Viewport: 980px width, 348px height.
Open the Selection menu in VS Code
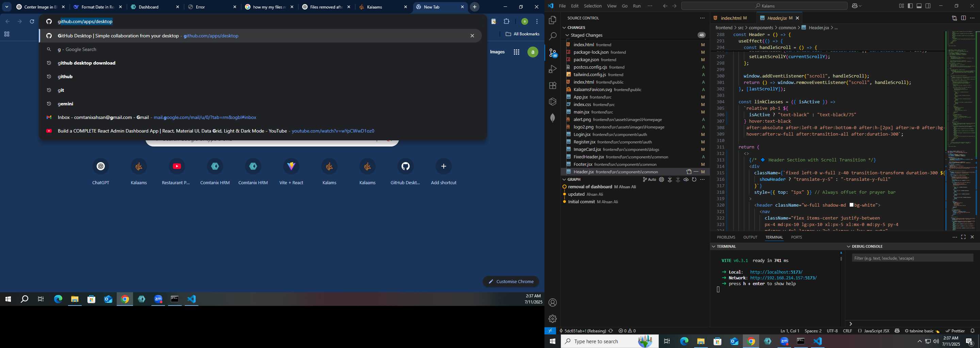[593, 6]
